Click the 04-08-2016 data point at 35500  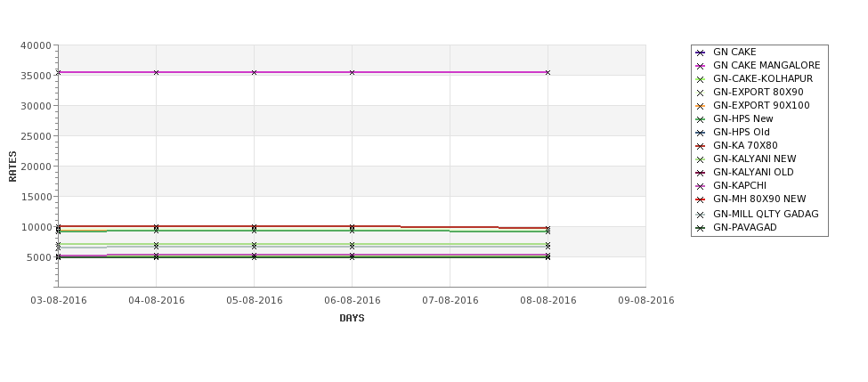pyautogui.click(x=156, y=72)
